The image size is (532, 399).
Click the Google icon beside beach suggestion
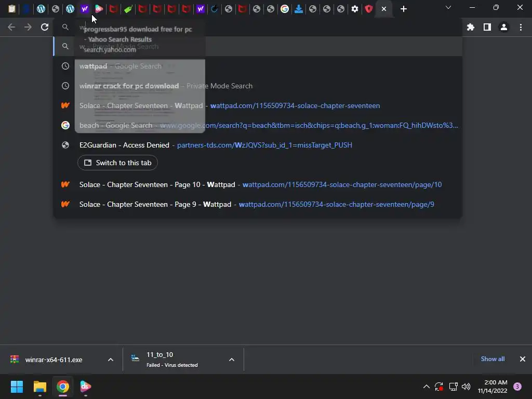pyautogui.click(x=65, y=125)
